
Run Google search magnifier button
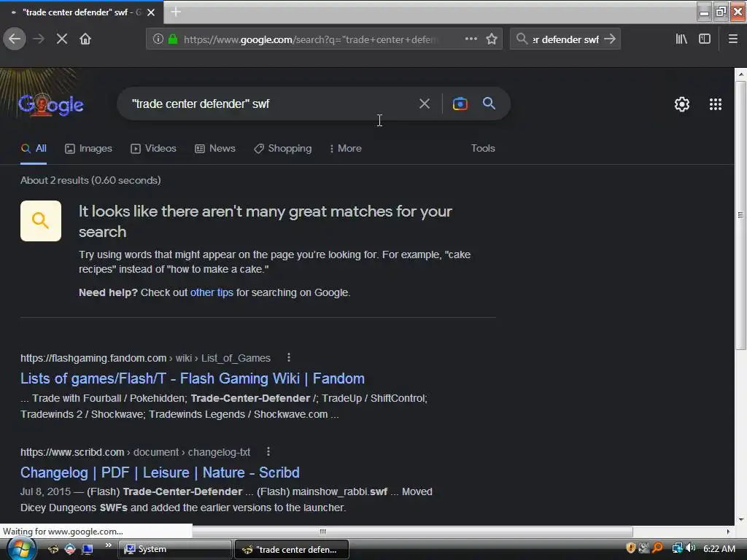coord(489,104)
